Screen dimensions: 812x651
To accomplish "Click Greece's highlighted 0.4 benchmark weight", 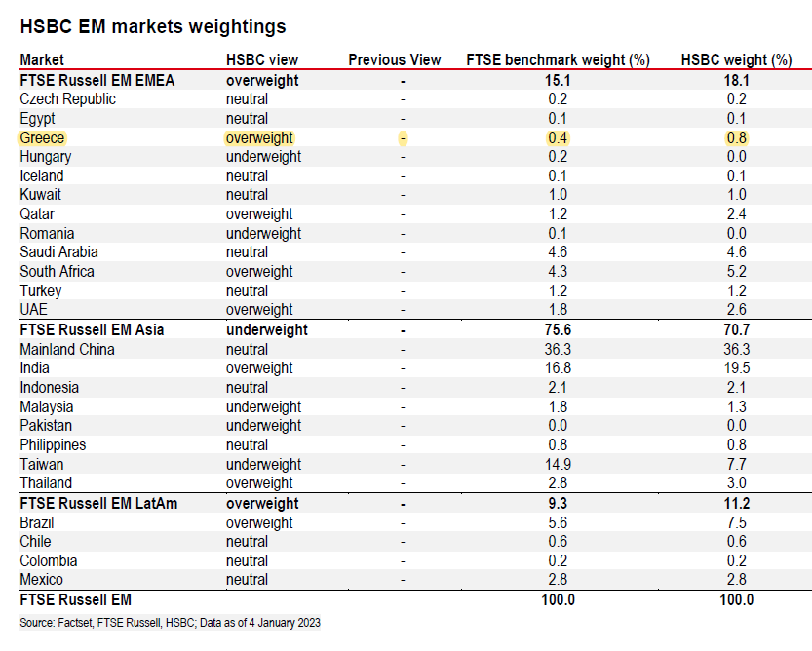I will click(558, 137).
